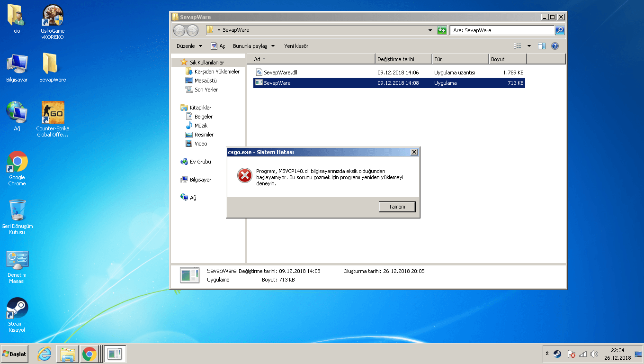Image resolution: width=644 pixels, height=364 pixels.
Task: Click the show desktop icon beside clock
Action: [x=638, y=354]
